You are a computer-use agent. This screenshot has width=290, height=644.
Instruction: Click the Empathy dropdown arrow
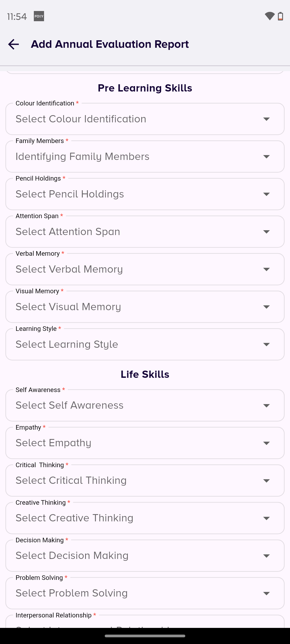point(266,443)
